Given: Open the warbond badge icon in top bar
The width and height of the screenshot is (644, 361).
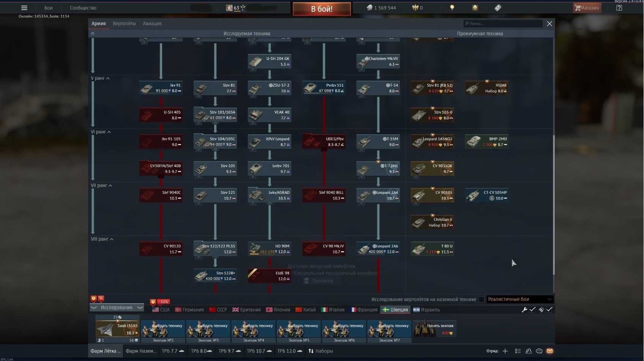Looking at the screenshot, I should [475, 8].
